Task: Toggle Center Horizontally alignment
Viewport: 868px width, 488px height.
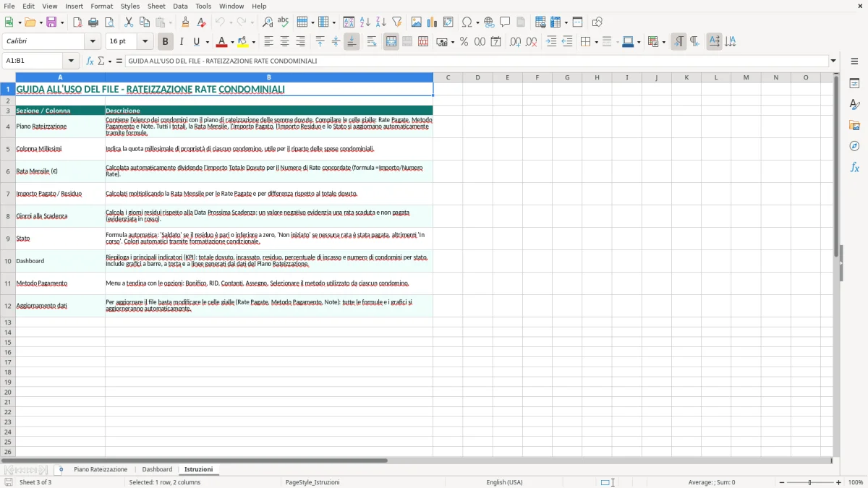Action: [284, 42]
